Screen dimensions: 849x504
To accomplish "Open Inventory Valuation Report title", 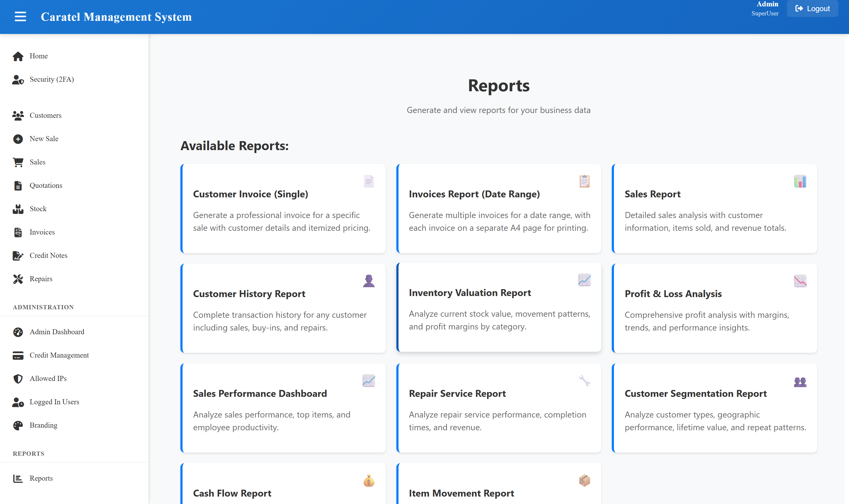I will [x=470, y=293].
